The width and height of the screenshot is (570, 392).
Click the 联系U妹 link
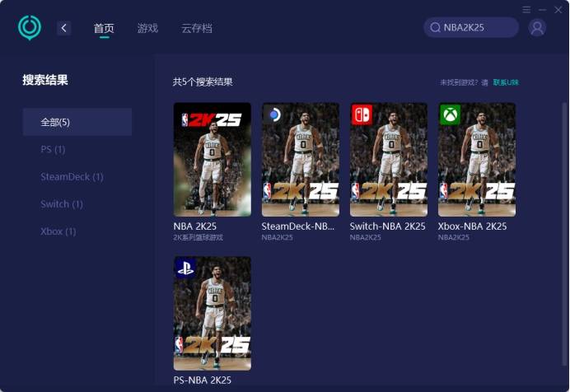[x=506, y=82]
